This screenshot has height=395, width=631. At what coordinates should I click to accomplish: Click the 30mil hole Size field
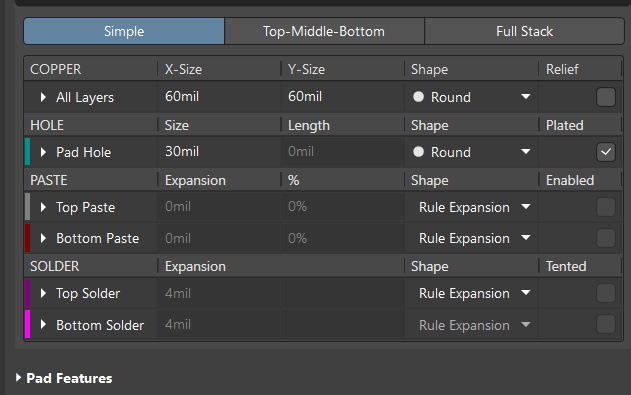[219, 152]
